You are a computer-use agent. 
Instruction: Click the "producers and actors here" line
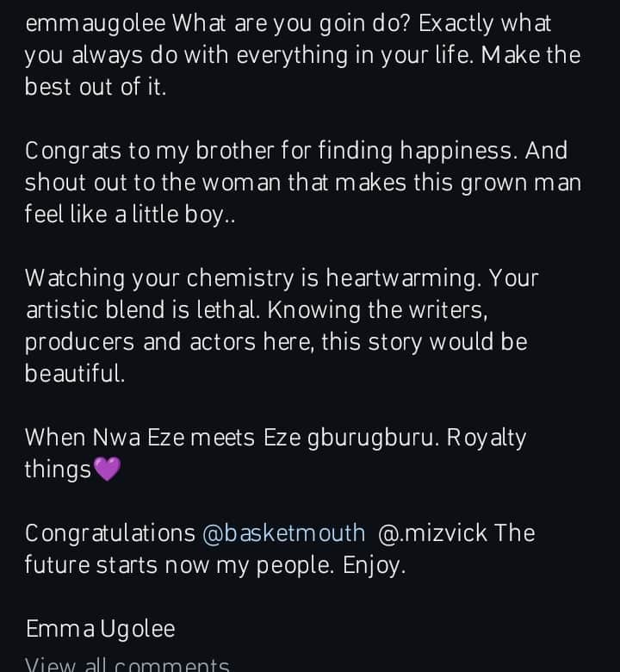[x=170, y=342]
